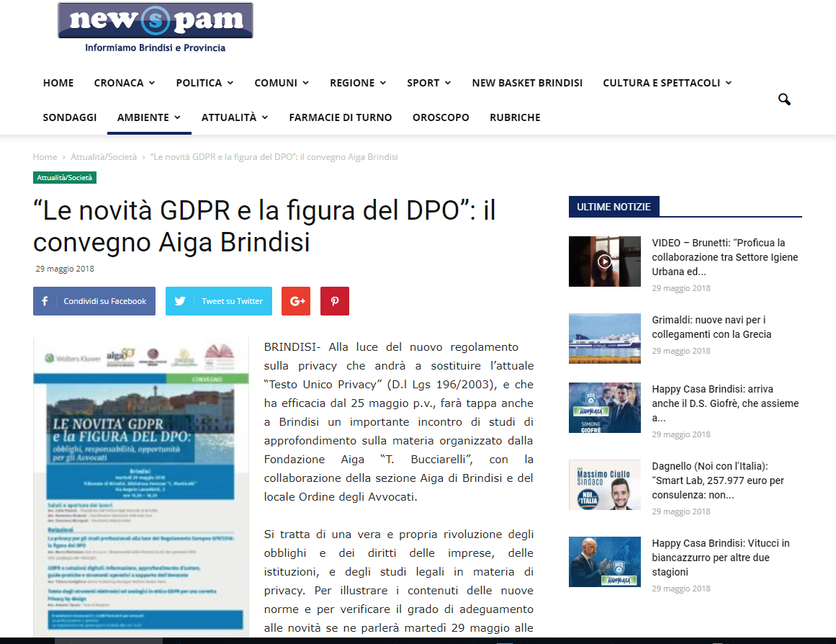The image size is (836, 644).
Task: Open the Sport dropdown menu
Action: click(428, 83)
